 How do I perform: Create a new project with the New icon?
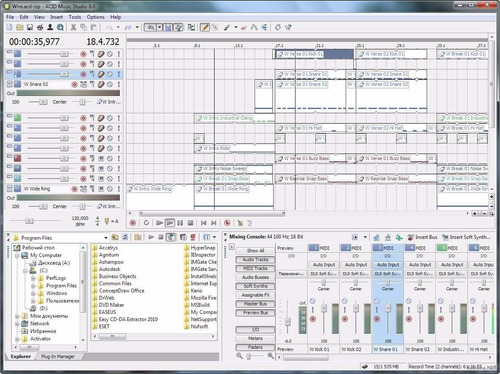pos(10,27)
